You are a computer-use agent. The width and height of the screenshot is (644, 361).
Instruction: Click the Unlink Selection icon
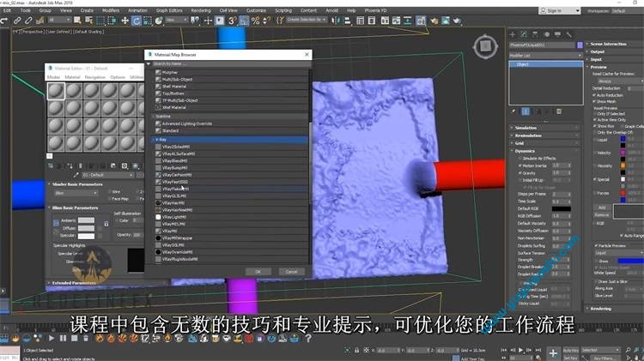click(x=28, y=21)
